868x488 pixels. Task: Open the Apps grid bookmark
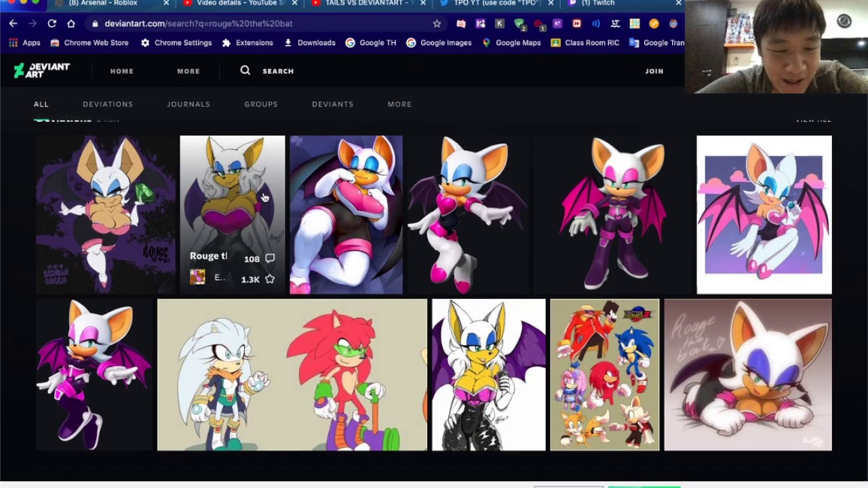click(x=24, y=43)
